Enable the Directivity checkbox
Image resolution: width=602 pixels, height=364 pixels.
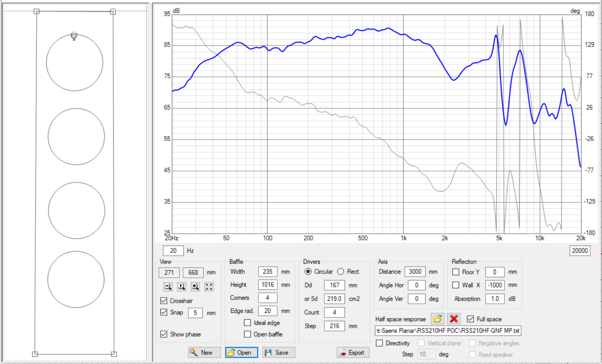pyautogui.click(x=379, y=343)
